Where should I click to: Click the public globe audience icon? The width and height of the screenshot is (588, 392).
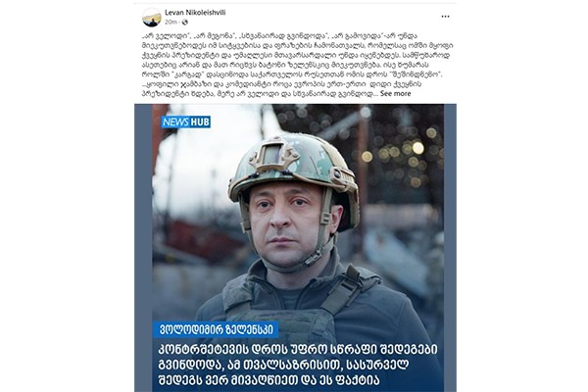pyautogui.click(x=185, y=23)
